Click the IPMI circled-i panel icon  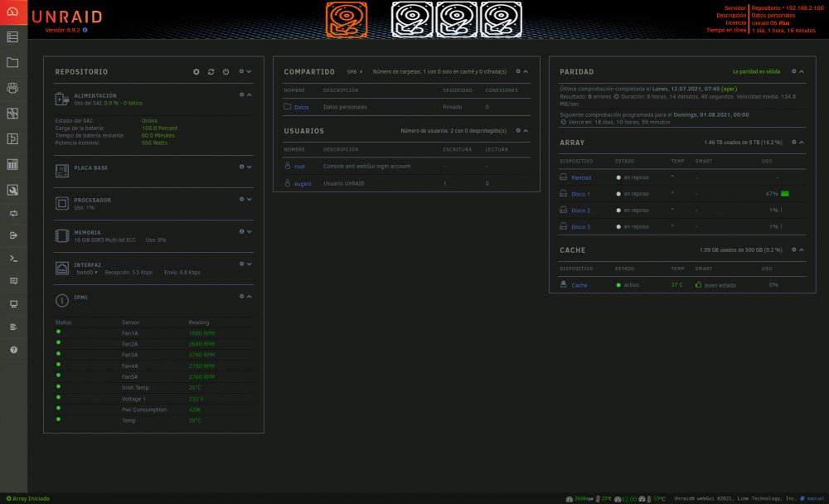(x=62, y=300)
